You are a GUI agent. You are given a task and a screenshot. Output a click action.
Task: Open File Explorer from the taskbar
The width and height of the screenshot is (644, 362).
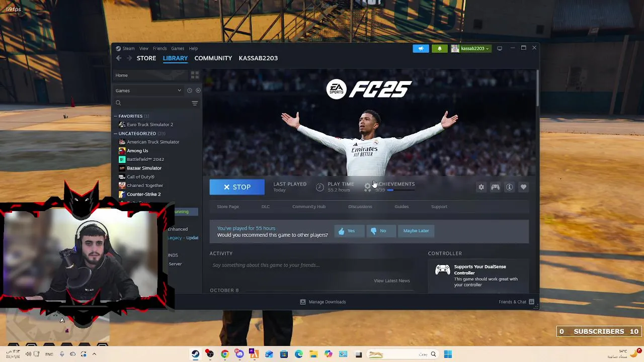pos(313,354)
